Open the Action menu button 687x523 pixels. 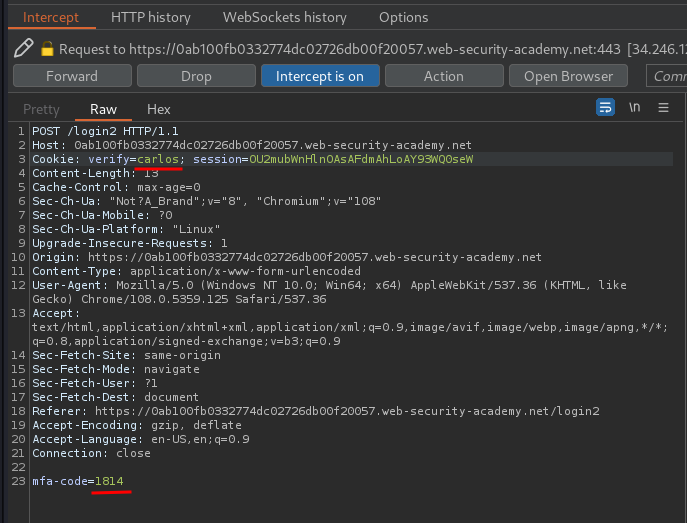444,76
